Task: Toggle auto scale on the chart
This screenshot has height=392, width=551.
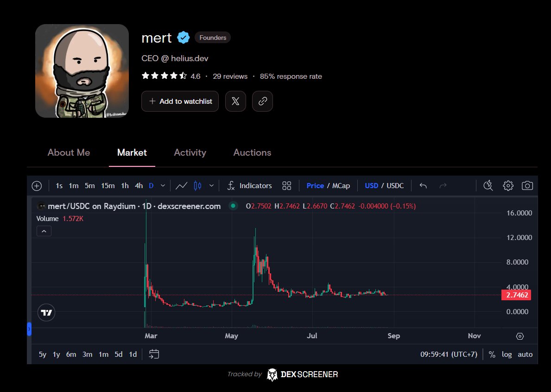Action: tap(525, 354)
